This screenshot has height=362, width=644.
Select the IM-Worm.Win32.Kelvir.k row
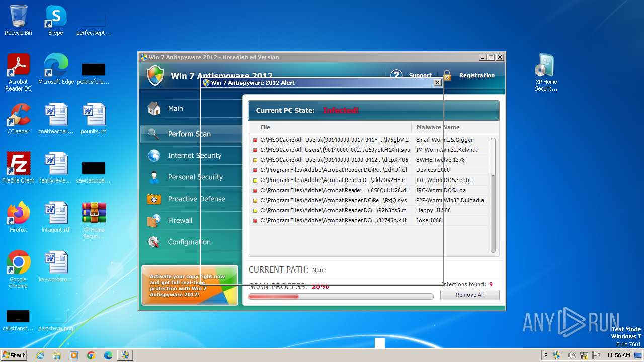[x=369, y=150]
